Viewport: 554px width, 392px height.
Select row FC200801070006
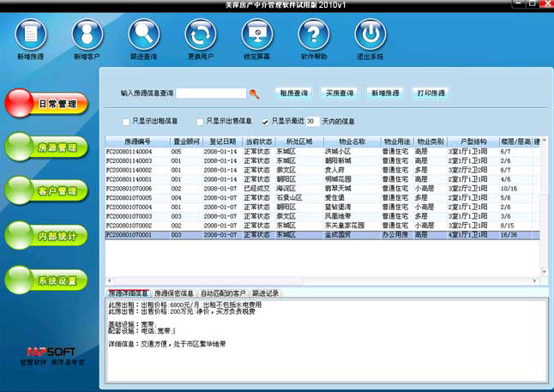[x=322, y=189]
